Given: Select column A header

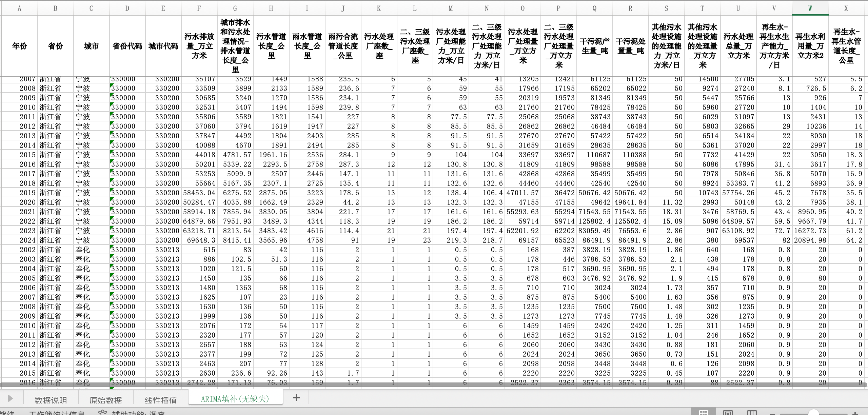Looking at the screenshot, I should [19, 8].
